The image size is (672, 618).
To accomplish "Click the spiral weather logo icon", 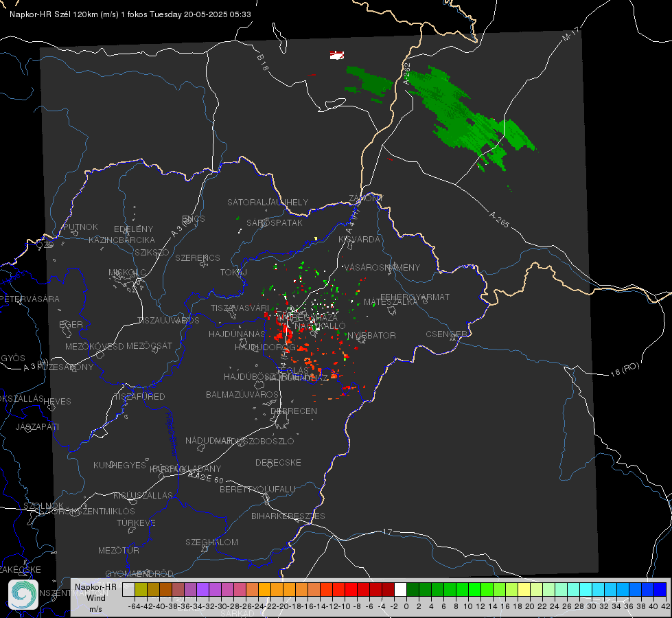I will pyautogui.click(x=23, y=595).
